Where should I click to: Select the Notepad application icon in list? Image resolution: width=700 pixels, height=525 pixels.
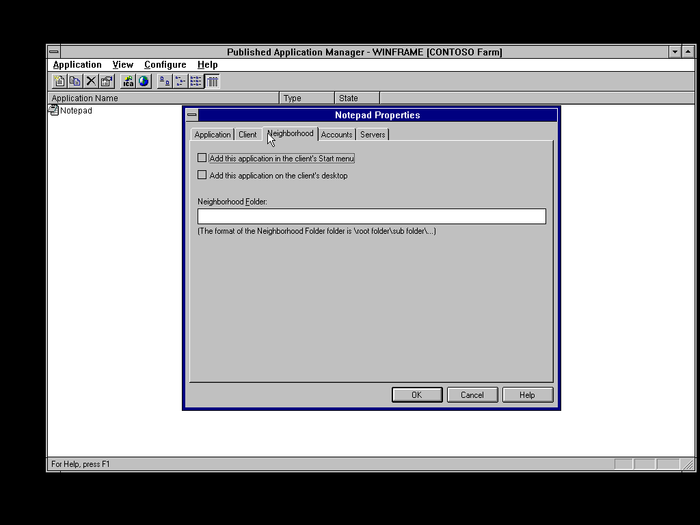54,110
